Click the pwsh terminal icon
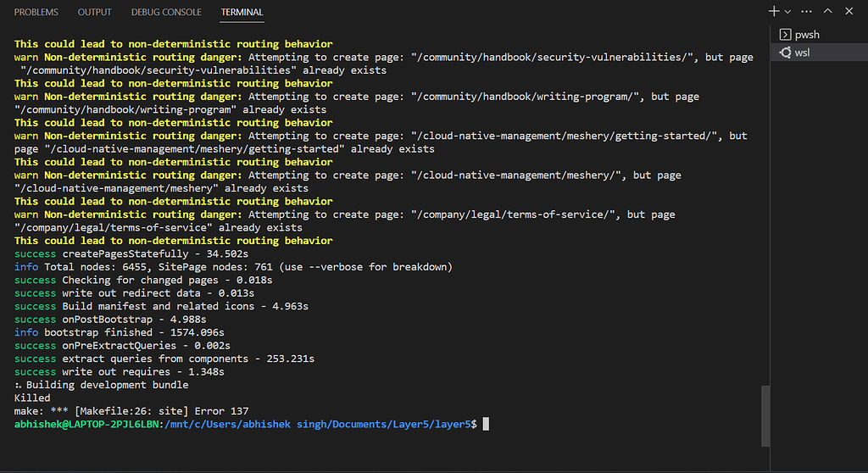The image size is (868, 473). tap(785, 35)
